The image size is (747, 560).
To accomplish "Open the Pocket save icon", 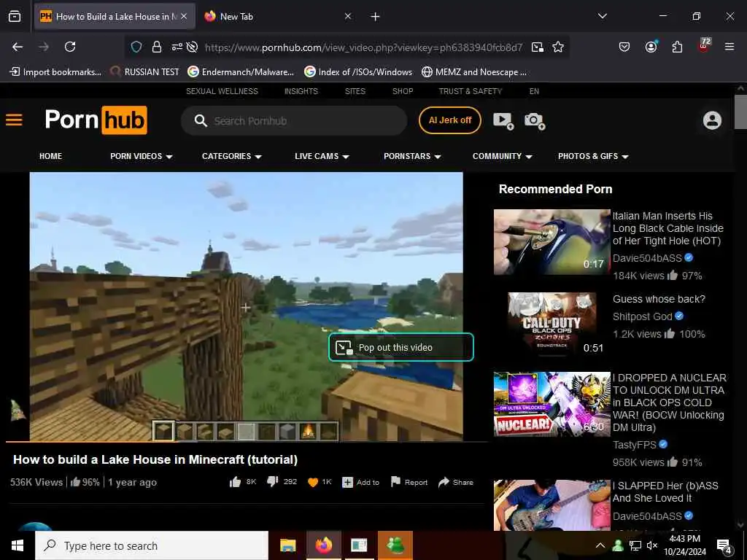I will tap(624, 47).
